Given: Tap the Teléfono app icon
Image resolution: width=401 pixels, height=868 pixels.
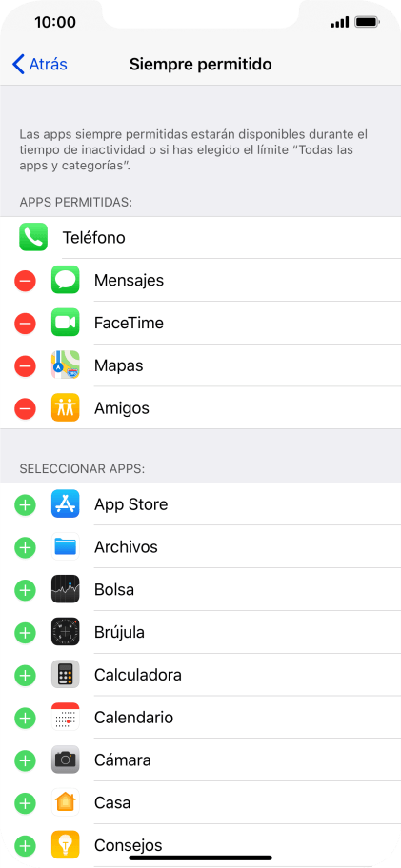Looking at the screenshot, I should click(33, 238).
